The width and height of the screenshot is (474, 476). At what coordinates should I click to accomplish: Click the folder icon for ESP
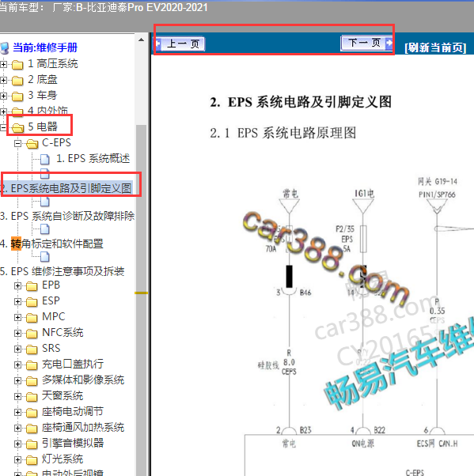32,302
